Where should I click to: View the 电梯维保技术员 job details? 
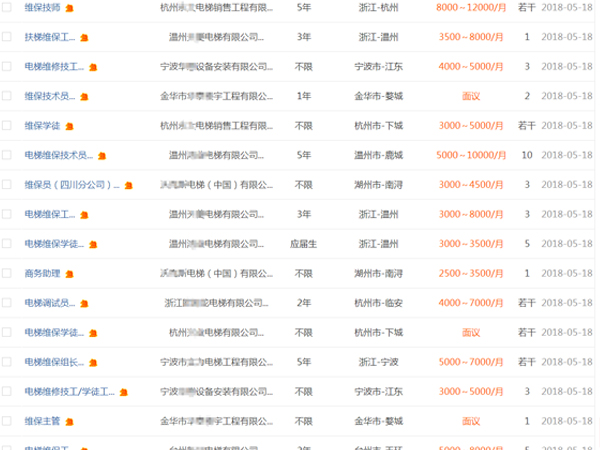tap(58, 156)
